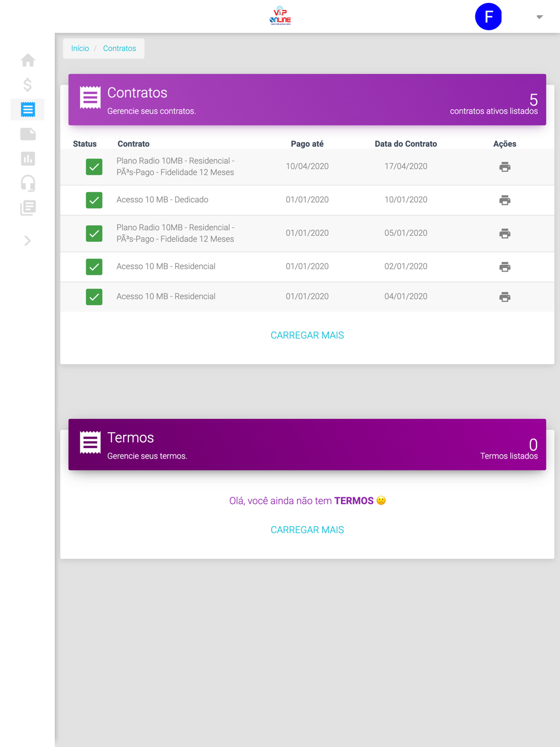Select the Contratos breadcrumb
The image size is (560, 747).
[x=119, y=48]
